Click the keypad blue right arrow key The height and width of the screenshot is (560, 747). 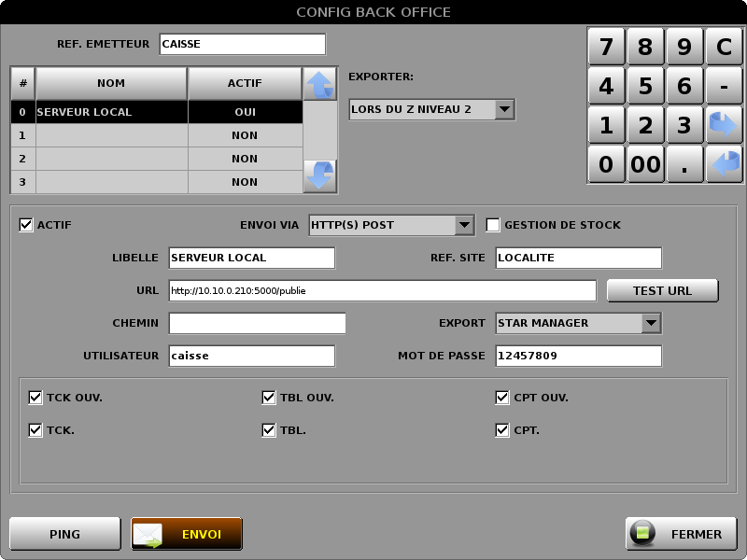[x=724, y=125]
